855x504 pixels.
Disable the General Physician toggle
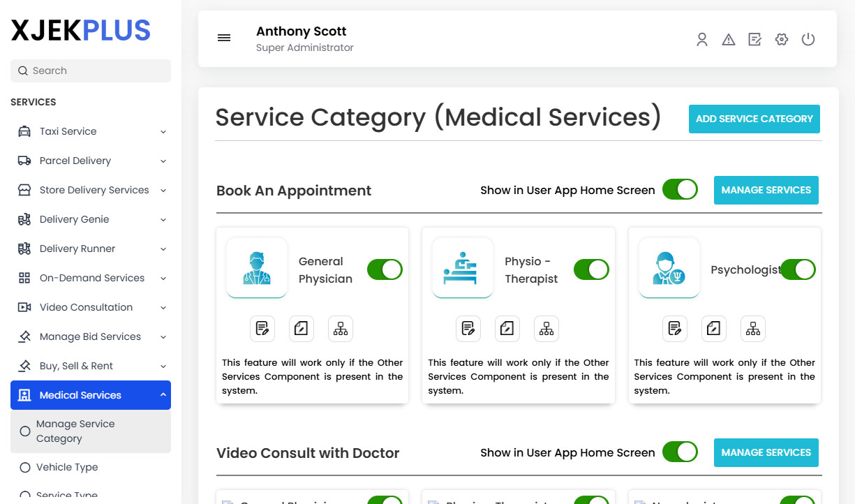pos(385,269)
